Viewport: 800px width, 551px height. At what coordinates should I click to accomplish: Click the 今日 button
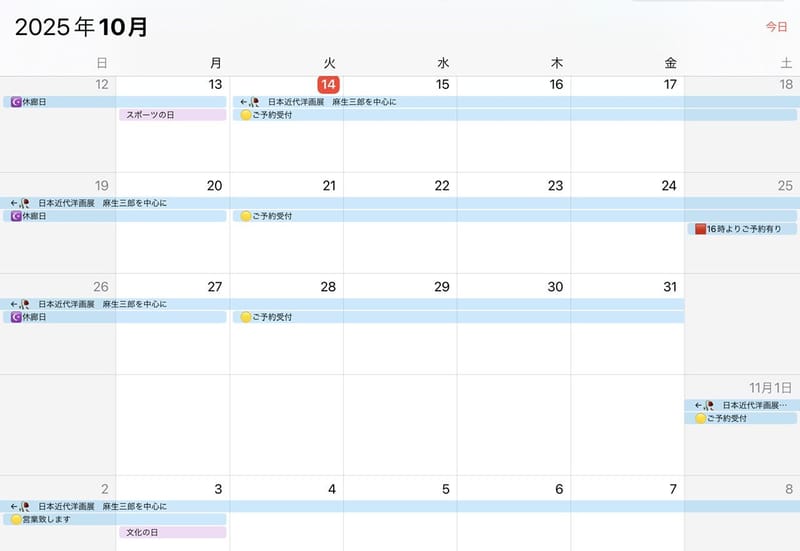(776, 27)
